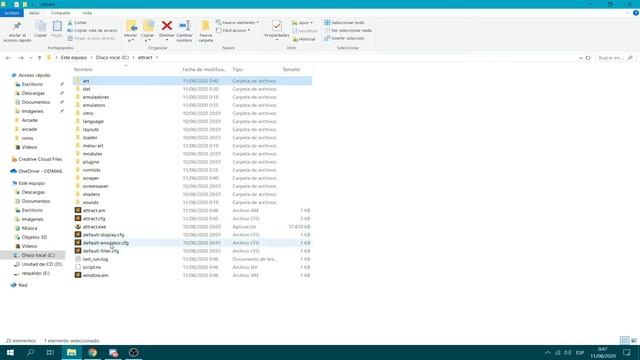Select the romlists folder
This screenshot has width=640, height=360.
pyautogui.click(x=91, y=170)
